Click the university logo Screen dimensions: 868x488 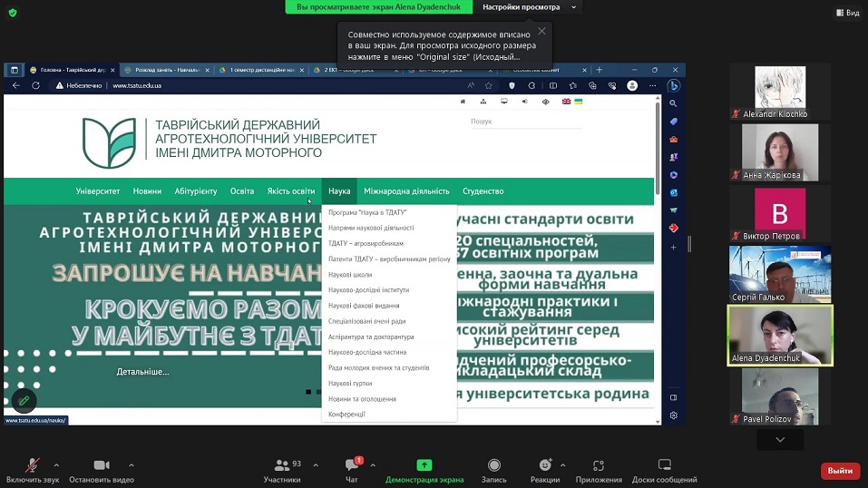click(x=109, y=142)
